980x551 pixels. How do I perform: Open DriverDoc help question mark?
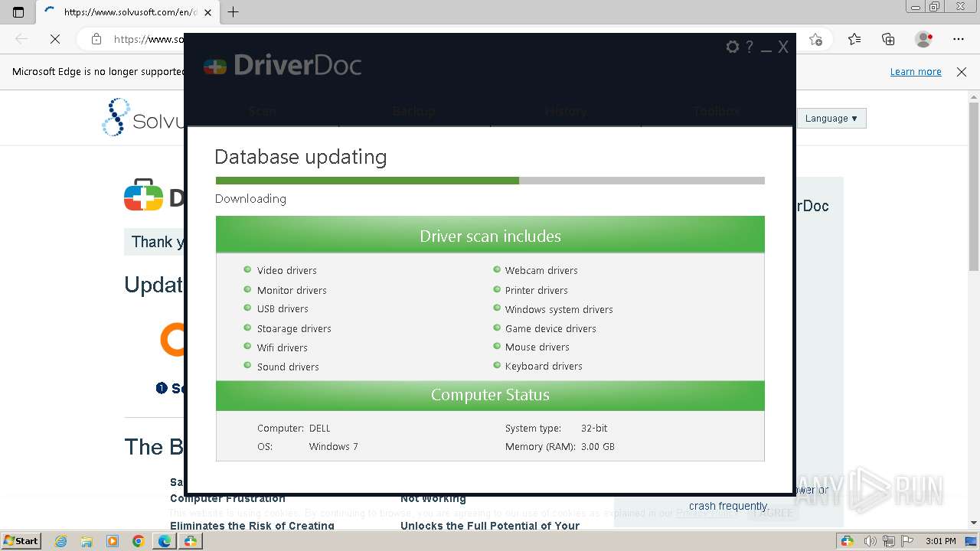tap(750, 47)
